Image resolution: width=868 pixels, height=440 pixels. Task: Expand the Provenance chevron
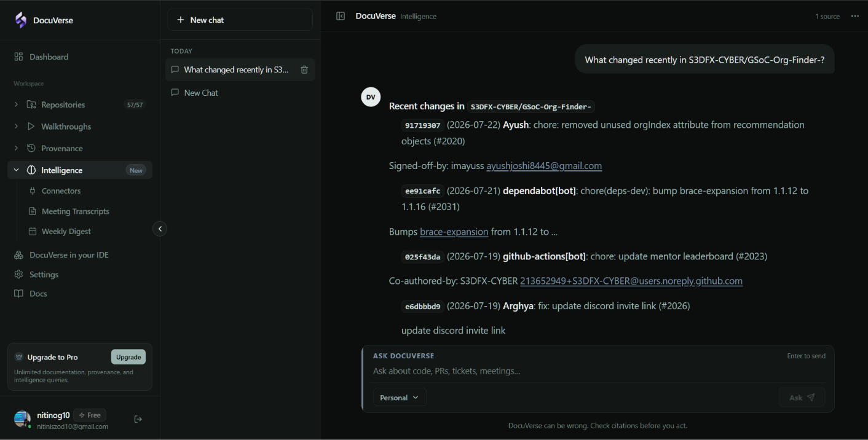pyautogui.click(x=16, y=148)
